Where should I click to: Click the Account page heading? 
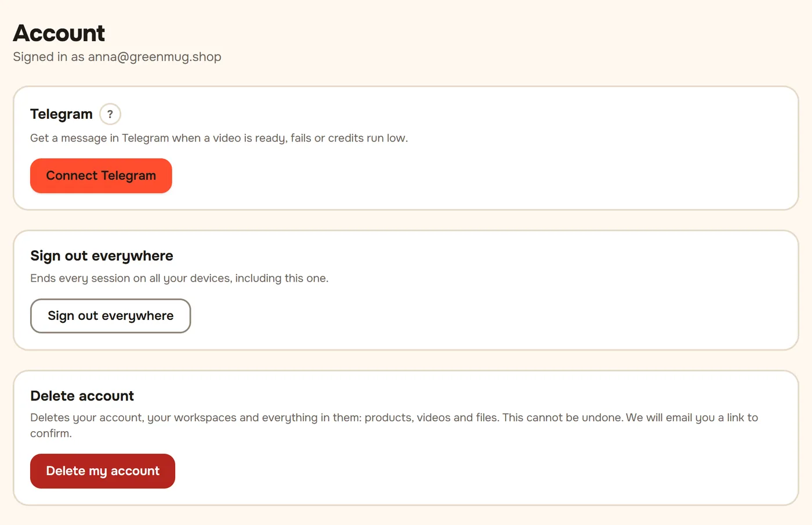(59, 33)
